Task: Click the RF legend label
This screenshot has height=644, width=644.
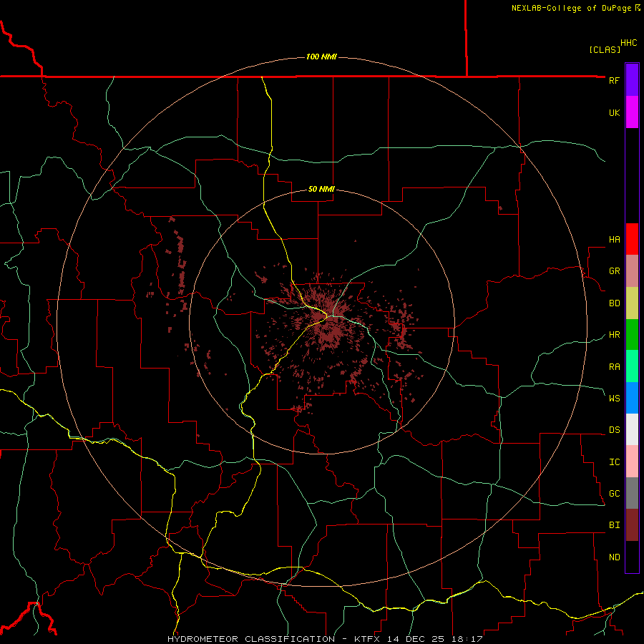Action: click(x=614, y=81)
